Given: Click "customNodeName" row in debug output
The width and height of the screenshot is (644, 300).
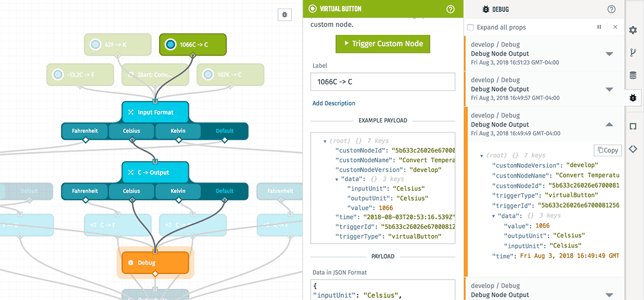Looking at the screenshot, I should pyautogui.click(x=556, y=175).
